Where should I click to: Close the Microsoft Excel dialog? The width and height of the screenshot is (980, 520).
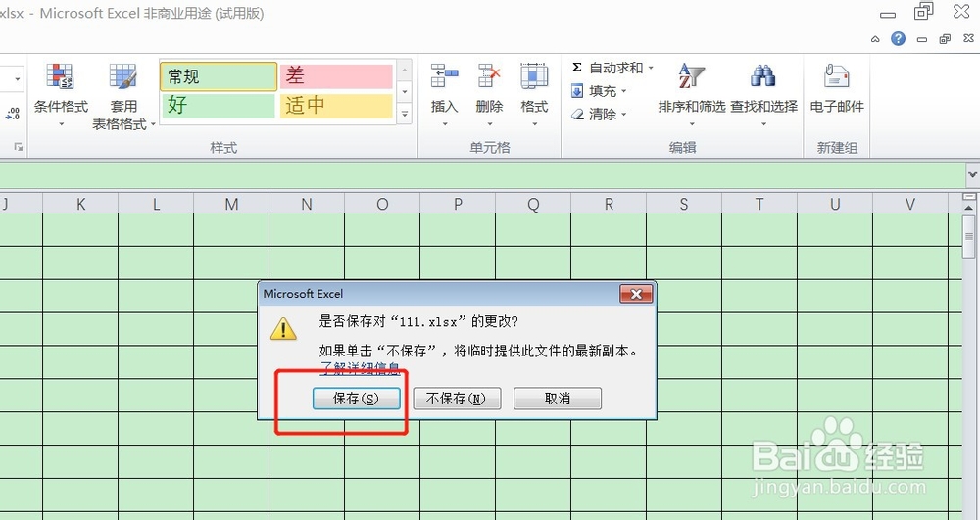[x=636, y=294]
